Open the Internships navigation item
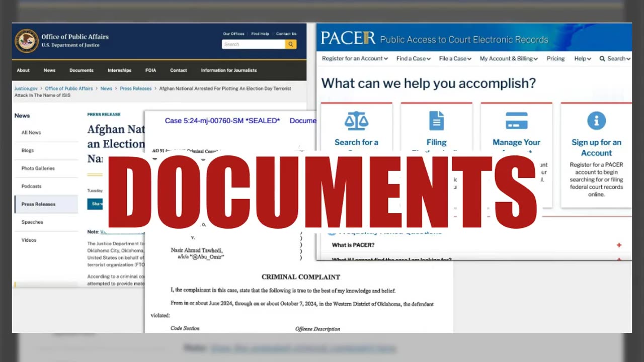 (119, 70)
